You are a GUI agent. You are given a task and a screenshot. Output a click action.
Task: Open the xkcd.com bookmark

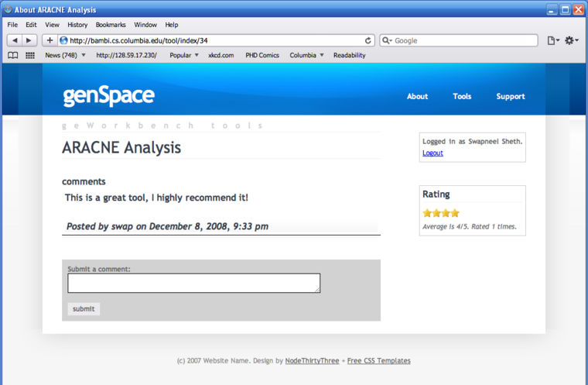(x=220, y=56)
